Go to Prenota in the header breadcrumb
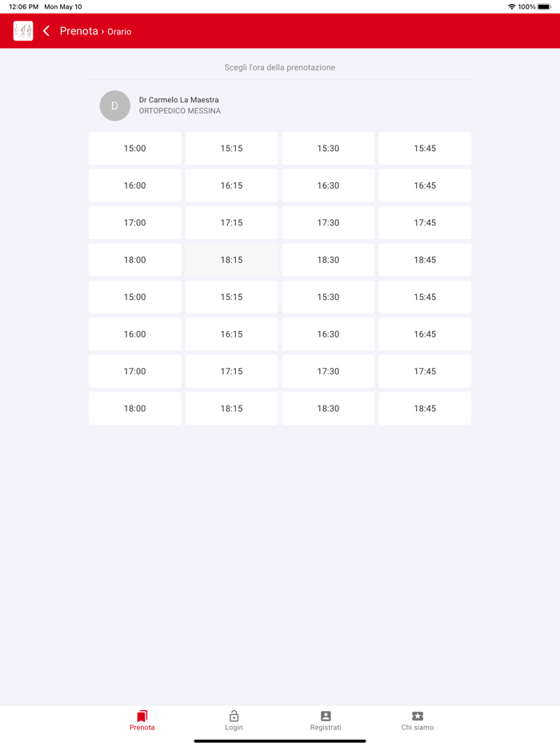The width and height of the screenshot is (560, 747). pyautogui.click(x=78, y=31)
